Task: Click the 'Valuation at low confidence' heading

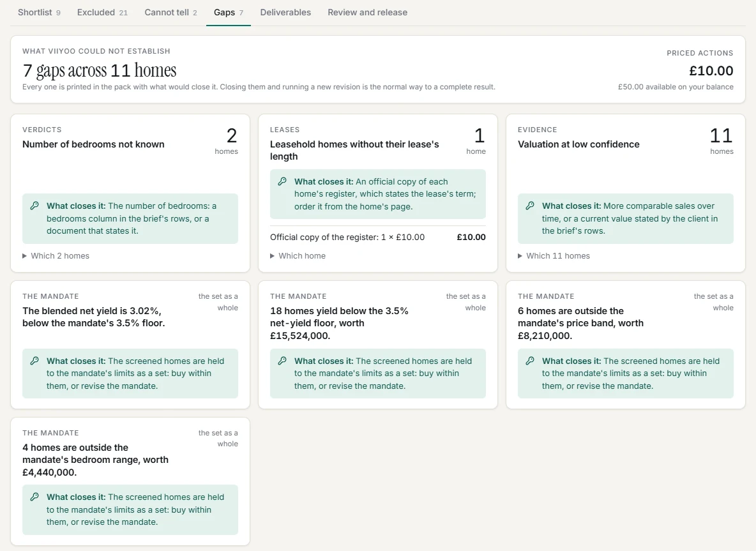Action: [x=578, y=144]
